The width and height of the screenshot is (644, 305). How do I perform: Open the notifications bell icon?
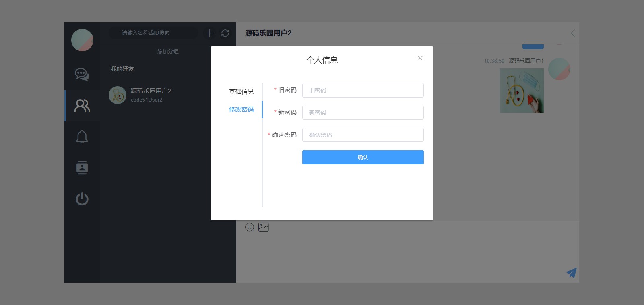click(82, 137)
